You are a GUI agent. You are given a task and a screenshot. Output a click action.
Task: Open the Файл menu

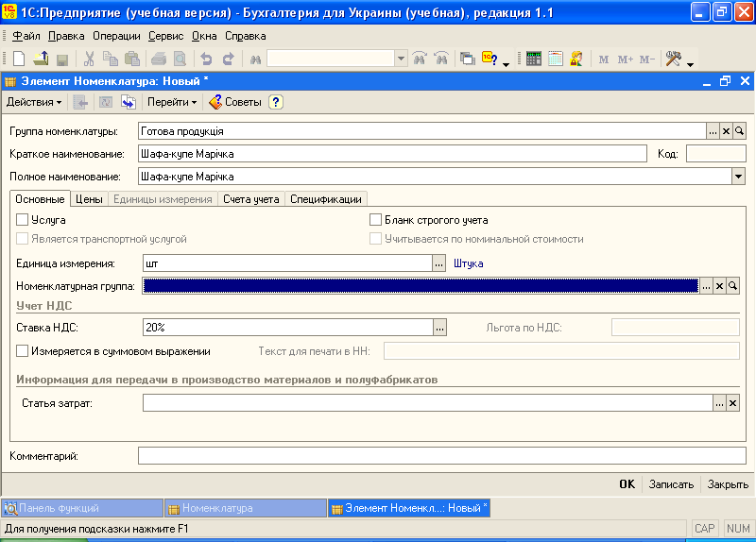click(x=26, y=36)
